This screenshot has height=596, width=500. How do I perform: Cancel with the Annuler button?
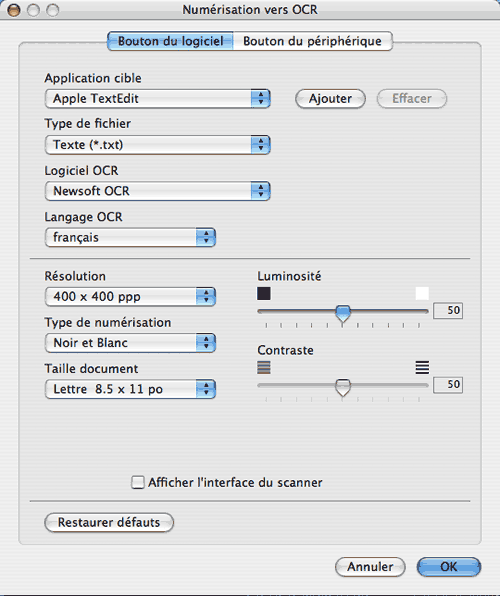370,567
